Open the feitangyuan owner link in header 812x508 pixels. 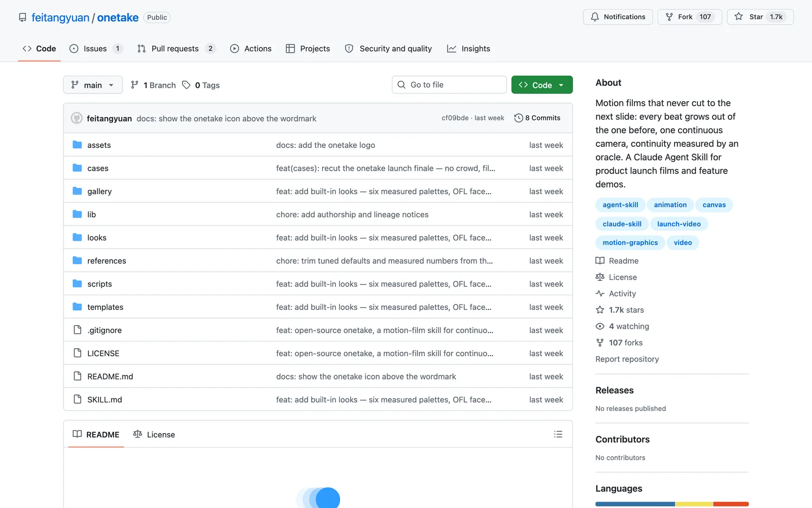60,17
